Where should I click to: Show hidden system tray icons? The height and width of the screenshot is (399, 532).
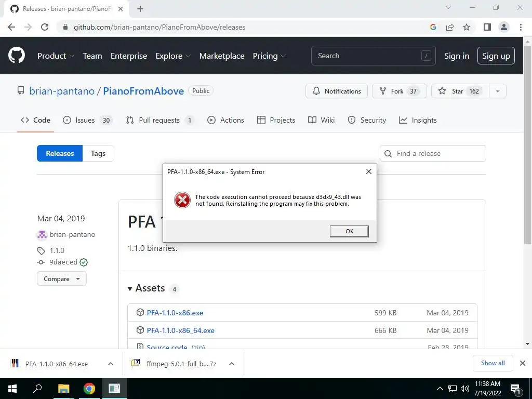[440, 389]
